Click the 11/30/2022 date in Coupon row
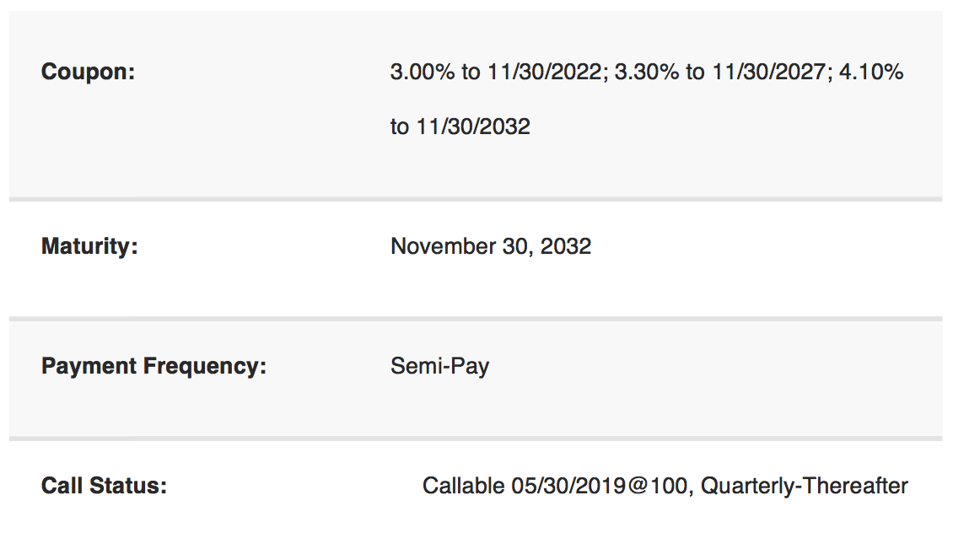 tap(546, 72)
